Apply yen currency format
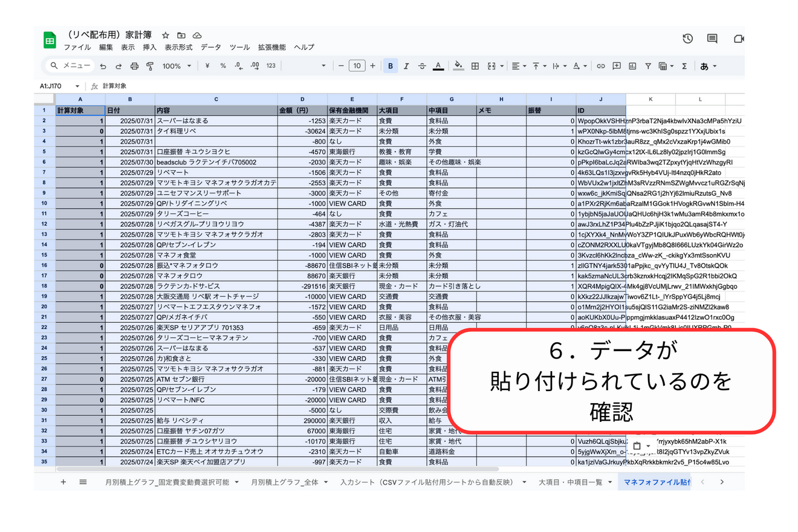 click(207, 66)
